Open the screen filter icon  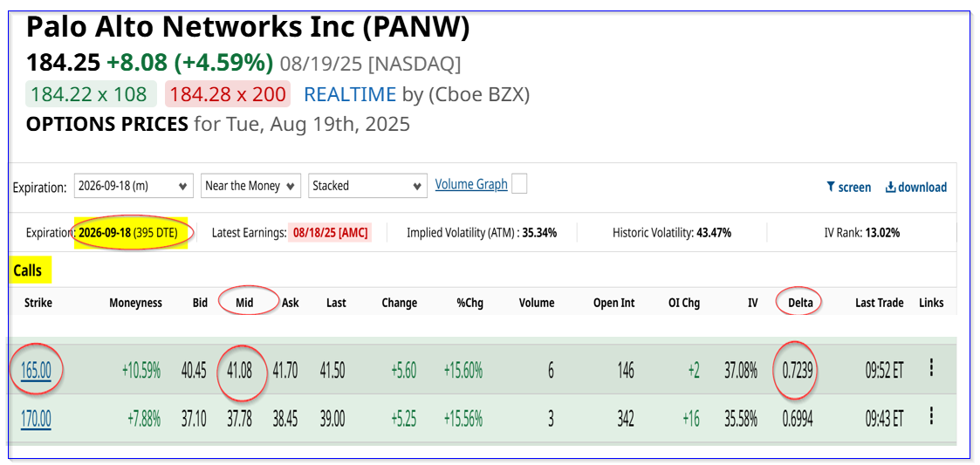click(x=831, y=187)
